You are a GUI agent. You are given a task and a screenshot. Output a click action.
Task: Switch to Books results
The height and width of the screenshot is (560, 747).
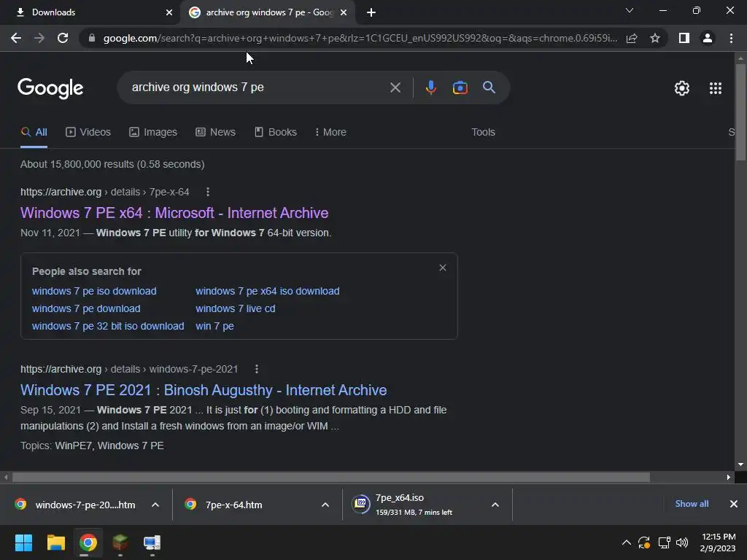tap(275, 132)
